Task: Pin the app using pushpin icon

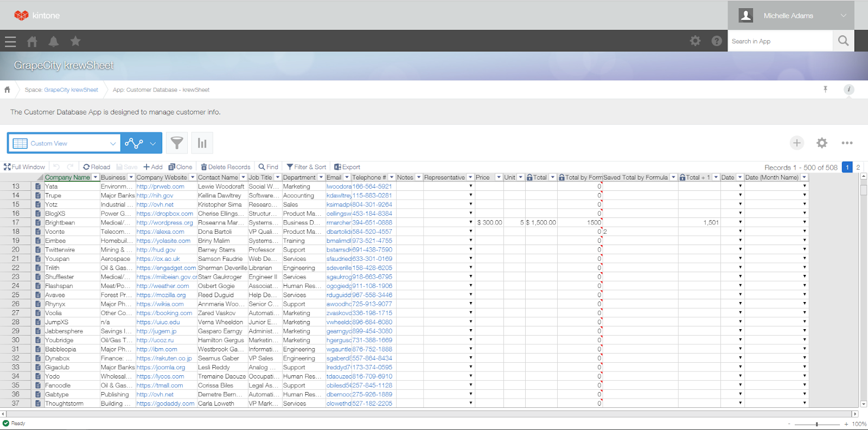Action: 825,89
